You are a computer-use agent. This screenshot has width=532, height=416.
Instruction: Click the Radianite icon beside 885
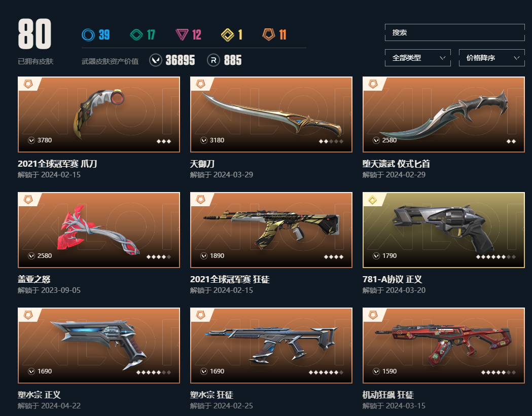click(214, 60)
